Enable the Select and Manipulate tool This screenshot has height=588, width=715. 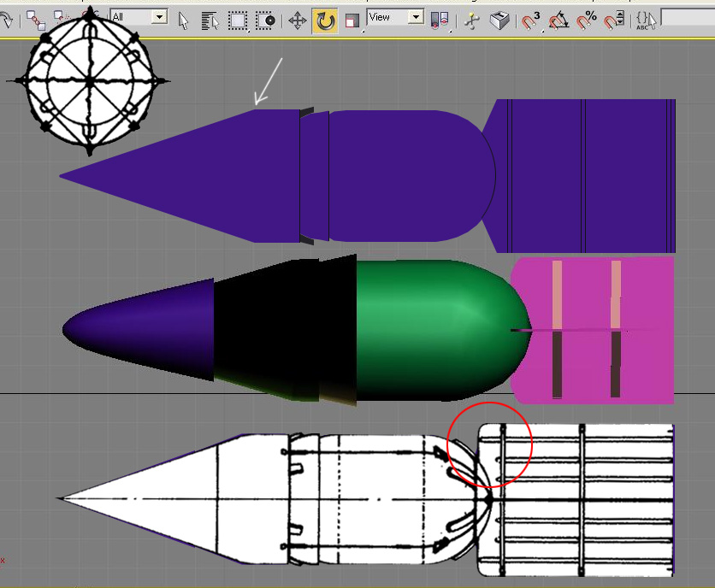(x=472, y=21)
